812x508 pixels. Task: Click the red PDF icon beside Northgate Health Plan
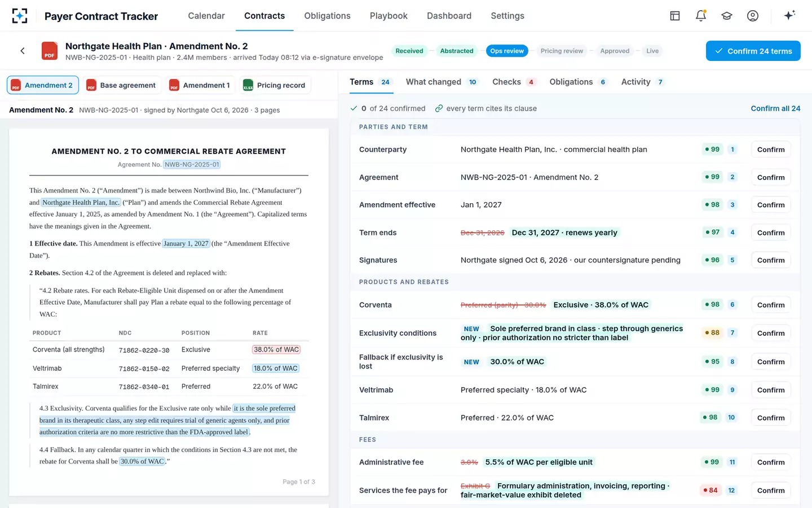[x=50, y=51]
